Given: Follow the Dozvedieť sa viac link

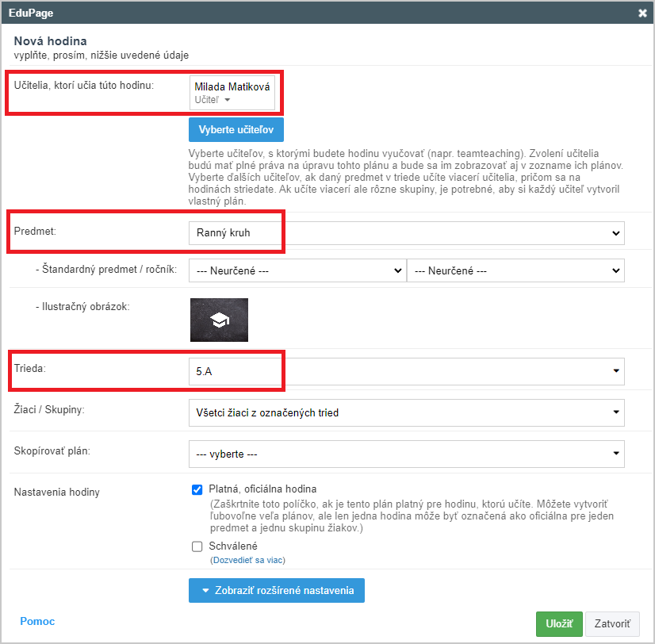Looking at the screenshot, I should tap(248, 560).
